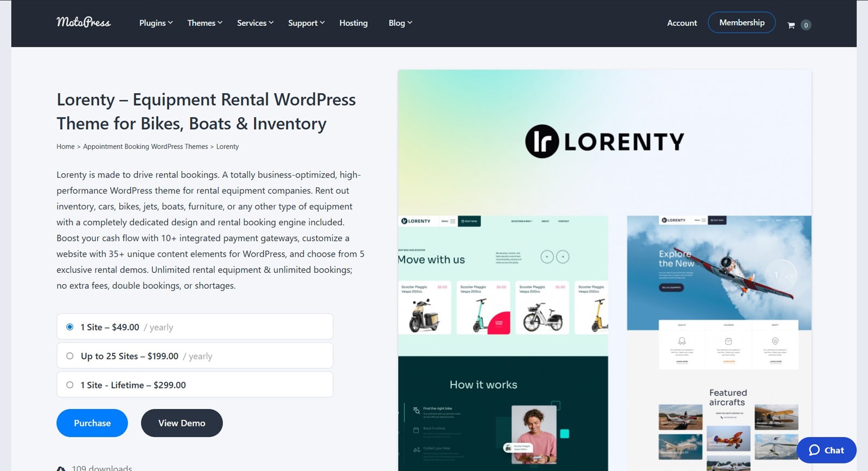The width and height of the screenshot is (868, 471).
Task: Open the Hosting menu item
Action: [353, 23]
